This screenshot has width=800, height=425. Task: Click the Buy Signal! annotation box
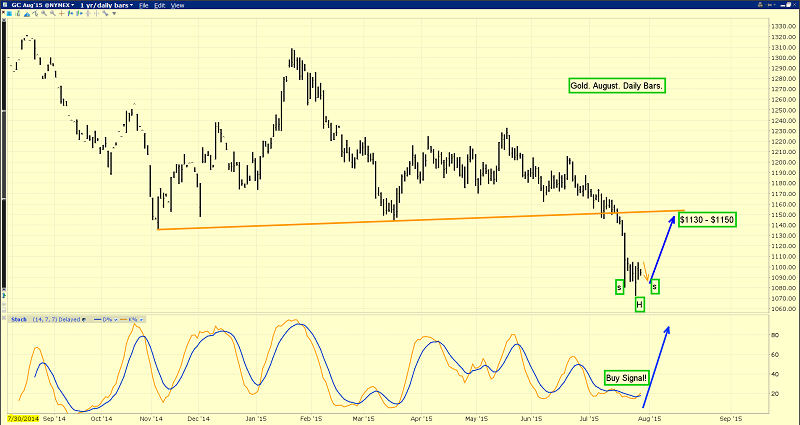pyautogui.click(x=627, y=378)
